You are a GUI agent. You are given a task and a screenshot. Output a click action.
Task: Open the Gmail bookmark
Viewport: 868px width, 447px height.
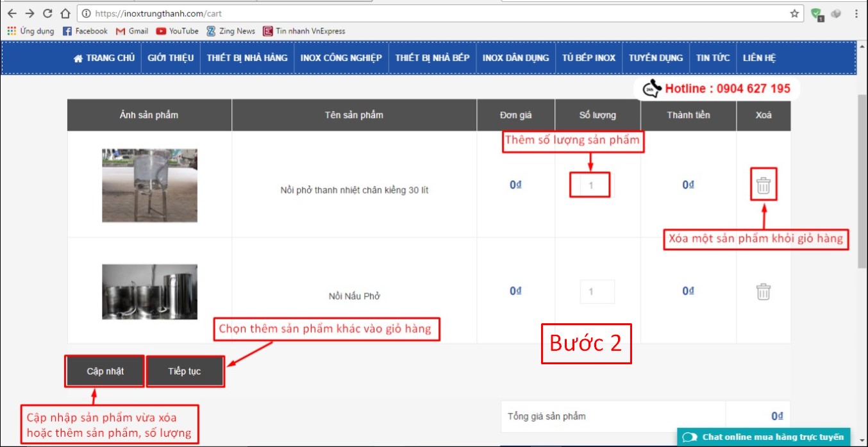tap(132, 31)
